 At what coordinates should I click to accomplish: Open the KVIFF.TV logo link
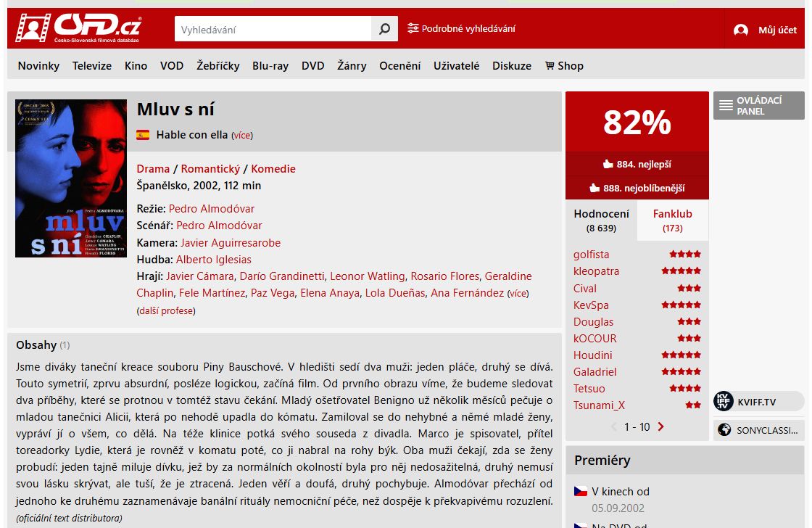click(724, 402)
